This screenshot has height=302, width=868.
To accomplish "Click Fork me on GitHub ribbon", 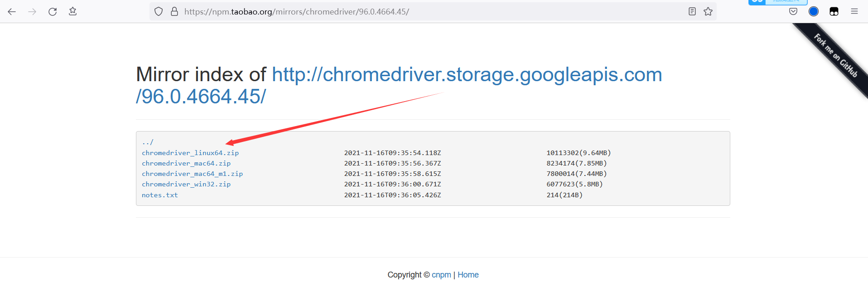I will [x=835, y=56].
